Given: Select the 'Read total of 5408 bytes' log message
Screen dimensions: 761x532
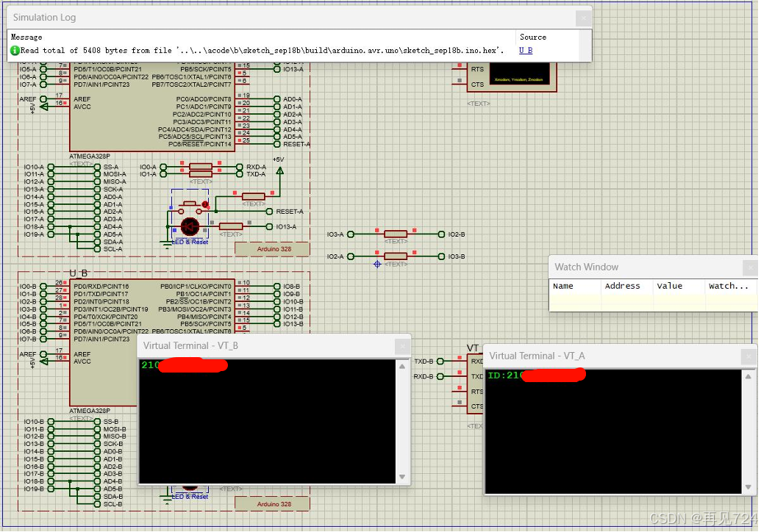Looking at the screenshot, I should click(262, 51).
